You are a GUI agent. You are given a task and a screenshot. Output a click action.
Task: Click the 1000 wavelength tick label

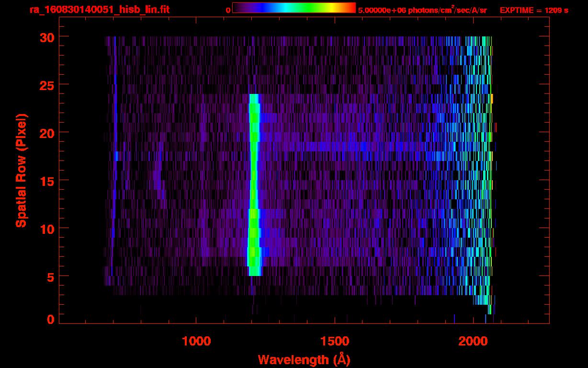click(196, 341)
